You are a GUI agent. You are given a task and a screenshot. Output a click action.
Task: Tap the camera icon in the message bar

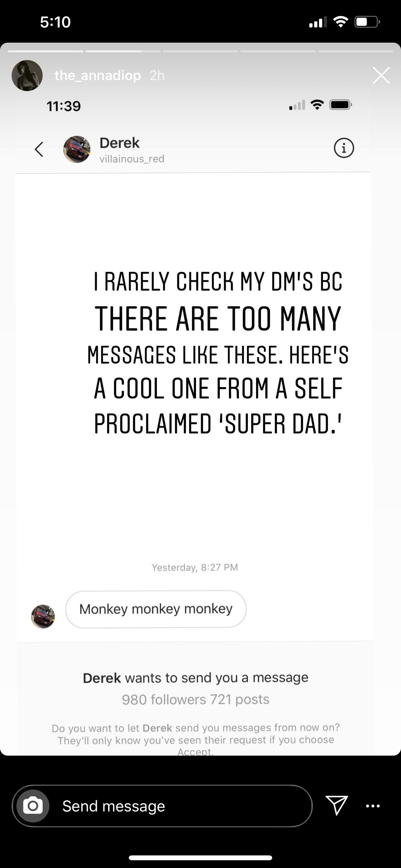point(33,806)
